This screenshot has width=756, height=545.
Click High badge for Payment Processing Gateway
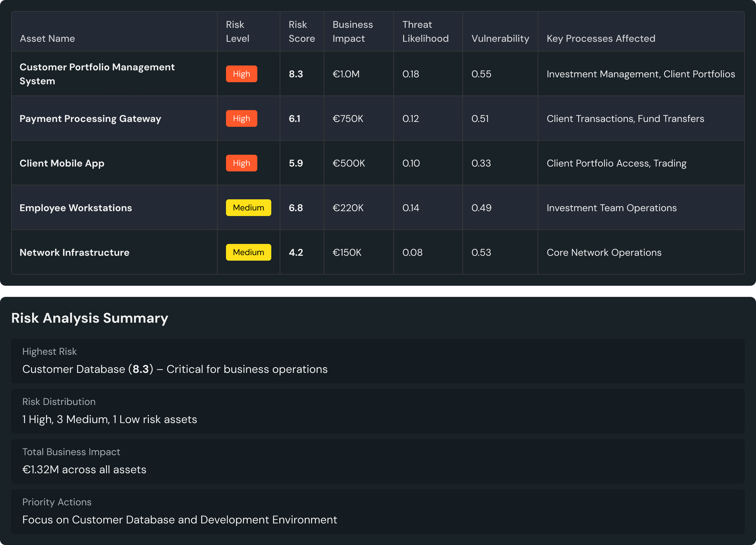click(x=241, y=118)
